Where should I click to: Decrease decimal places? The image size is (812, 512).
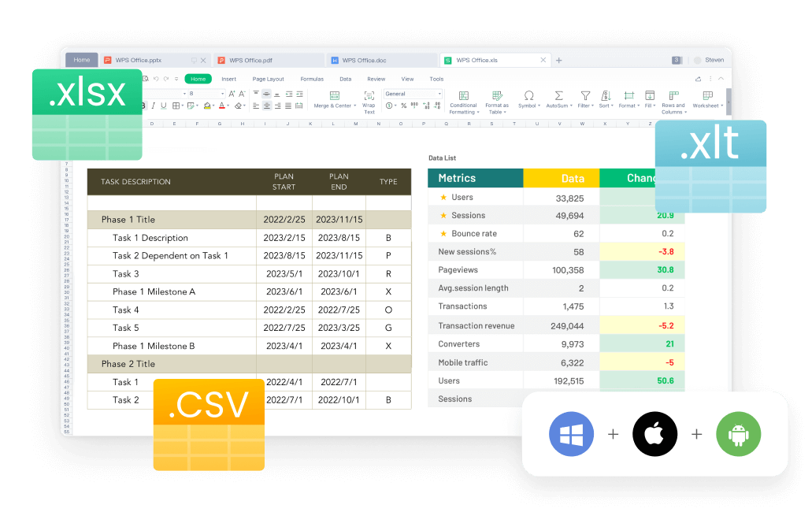point(437,106)
